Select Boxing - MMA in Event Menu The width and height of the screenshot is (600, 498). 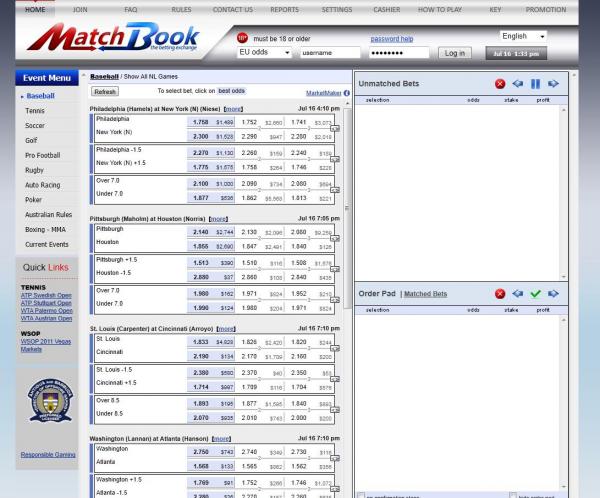(x=45, y=230)
